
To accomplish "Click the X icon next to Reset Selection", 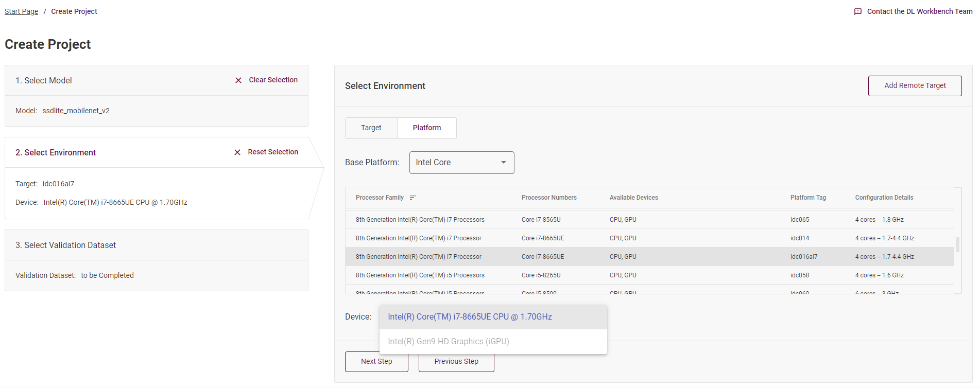I will click(x=237, y=152).
